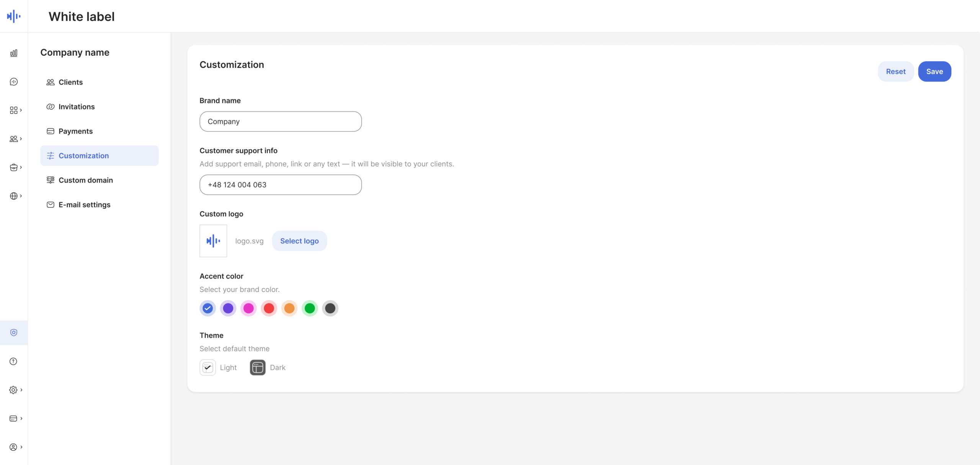
Task: Expand the settings gear chevron
Action: [x=21, y=390]
